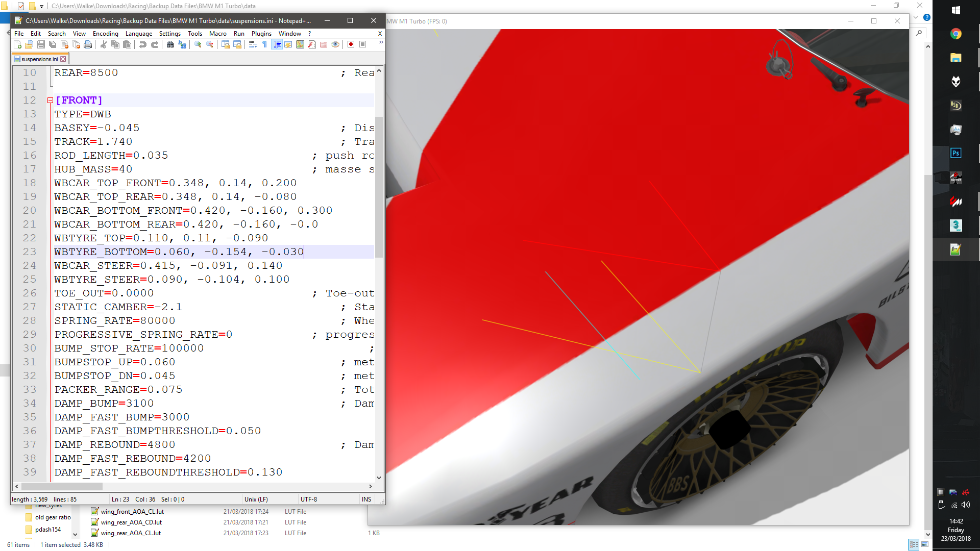The height and width of the screenshot is (551, 980).
Task: Click the scroll right arrow of editor
Action: point(371,487)
